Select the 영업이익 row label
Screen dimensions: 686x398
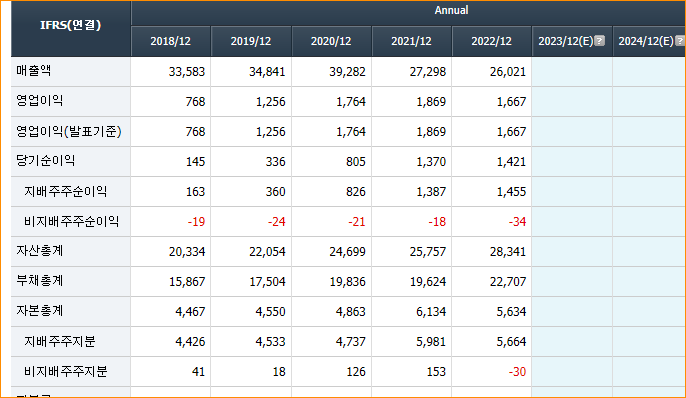(40, 101)
